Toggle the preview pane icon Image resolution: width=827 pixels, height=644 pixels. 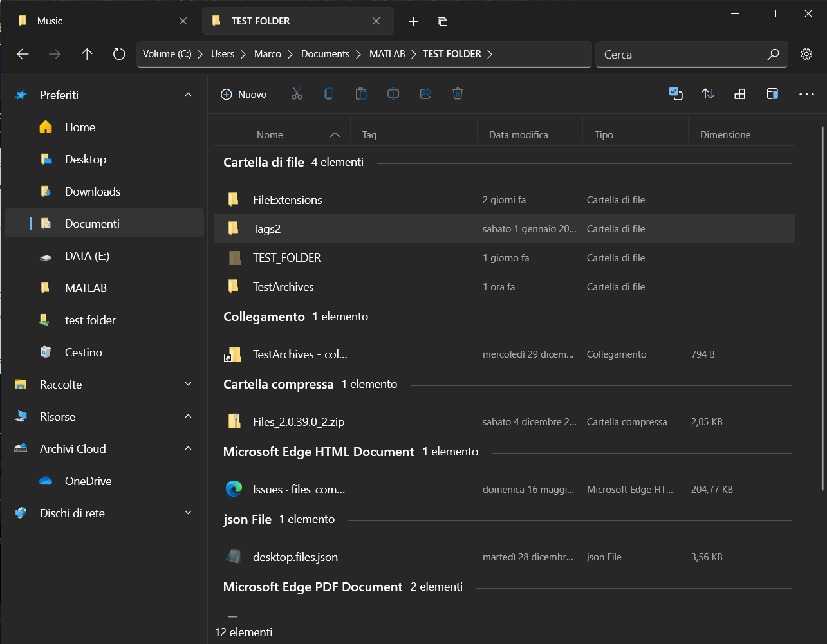[772, 94]
